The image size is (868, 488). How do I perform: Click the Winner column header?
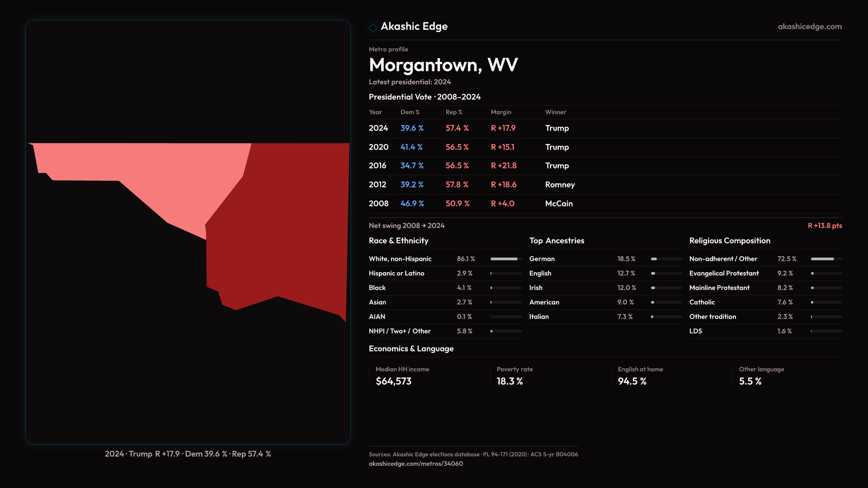(x=555, y=112)
